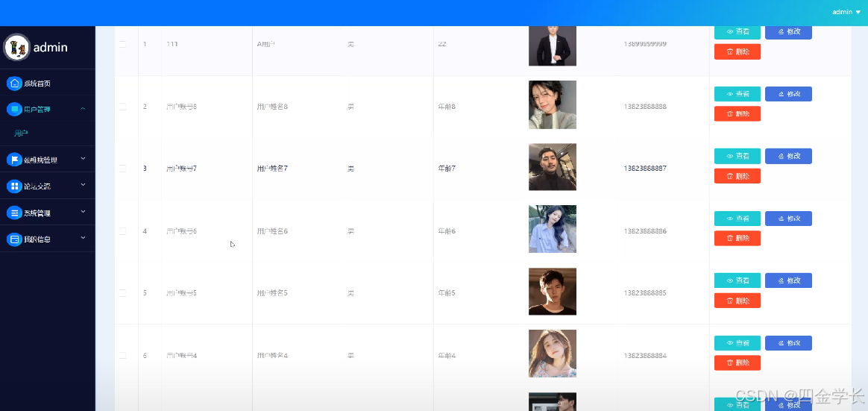Click 删除 for the 用户账号8 row
868x411 pixels.
(x=738, y=113)
